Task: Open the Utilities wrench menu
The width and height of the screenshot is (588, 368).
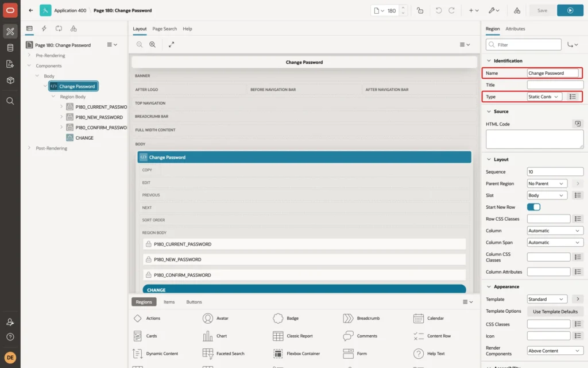Action: click(x=493, y=10)
